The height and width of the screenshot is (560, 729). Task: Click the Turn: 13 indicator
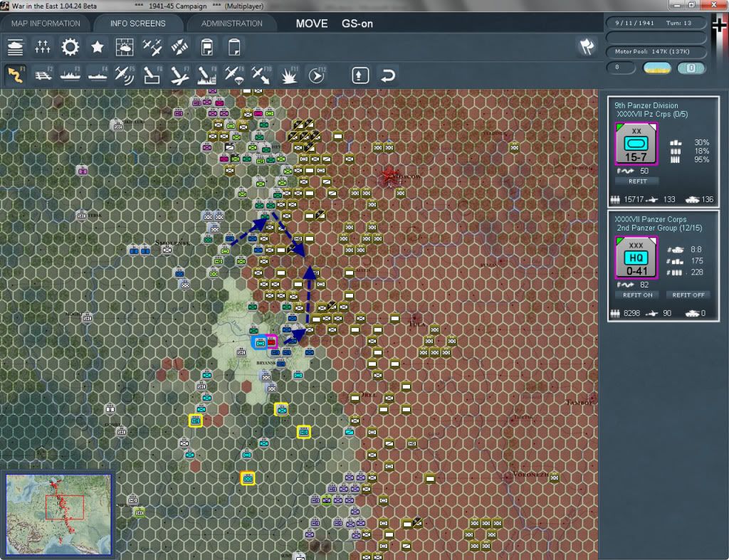coord(678,23)
